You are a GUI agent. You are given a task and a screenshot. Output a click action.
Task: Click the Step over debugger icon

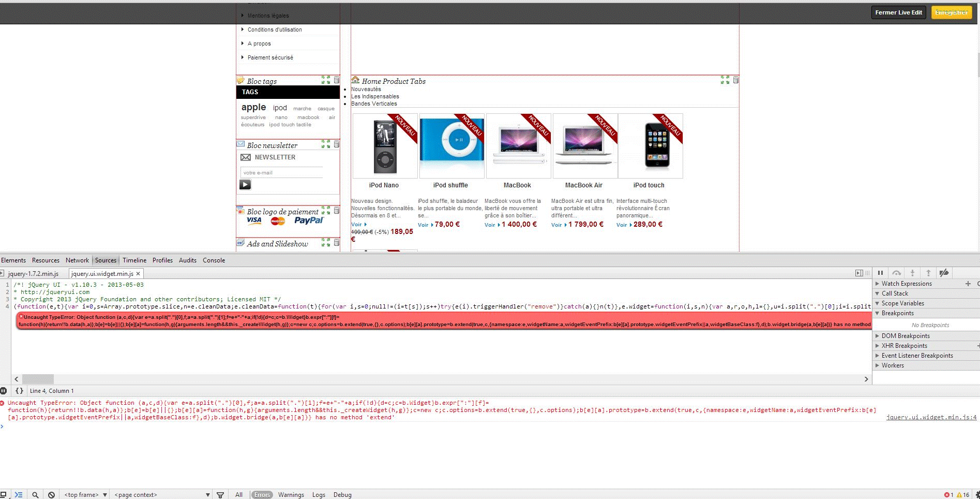pyautogui.click(x=896, y=273)
